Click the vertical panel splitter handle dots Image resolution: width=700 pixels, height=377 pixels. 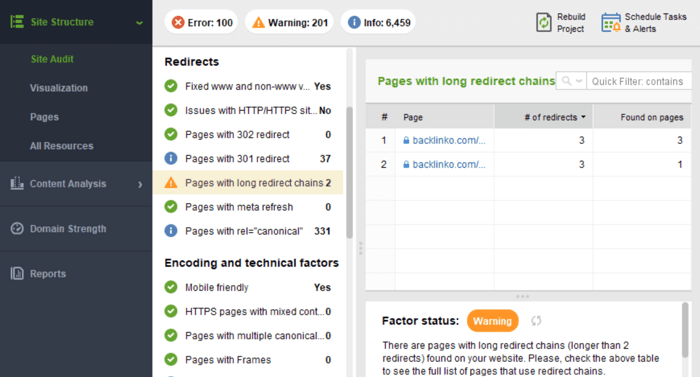click(x=360, y=248)
